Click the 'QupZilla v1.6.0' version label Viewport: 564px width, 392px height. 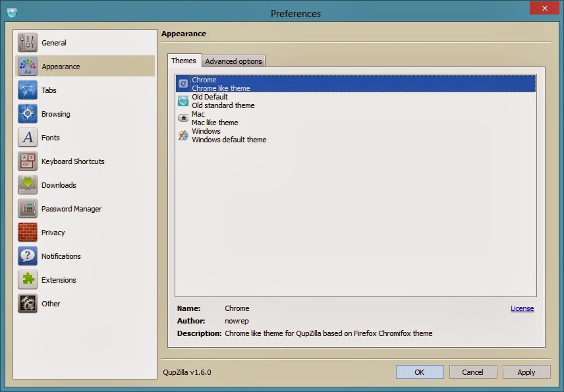(x=187, y=372)
